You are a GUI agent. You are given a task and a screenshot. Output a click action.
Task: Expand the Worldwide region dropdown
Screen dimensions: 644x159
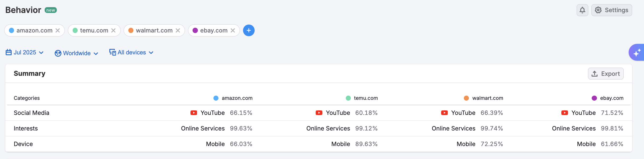pos(77,53)
